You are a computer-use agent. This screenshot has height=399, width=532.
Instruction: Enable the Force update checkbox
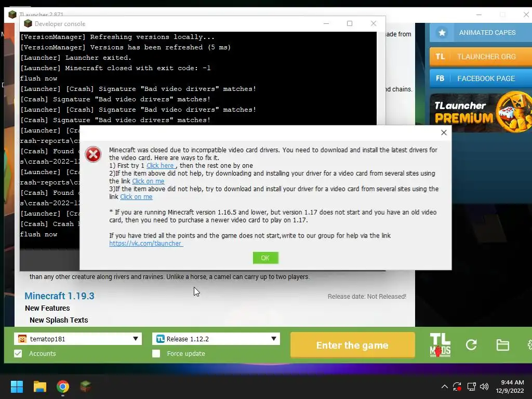point(156,353)
